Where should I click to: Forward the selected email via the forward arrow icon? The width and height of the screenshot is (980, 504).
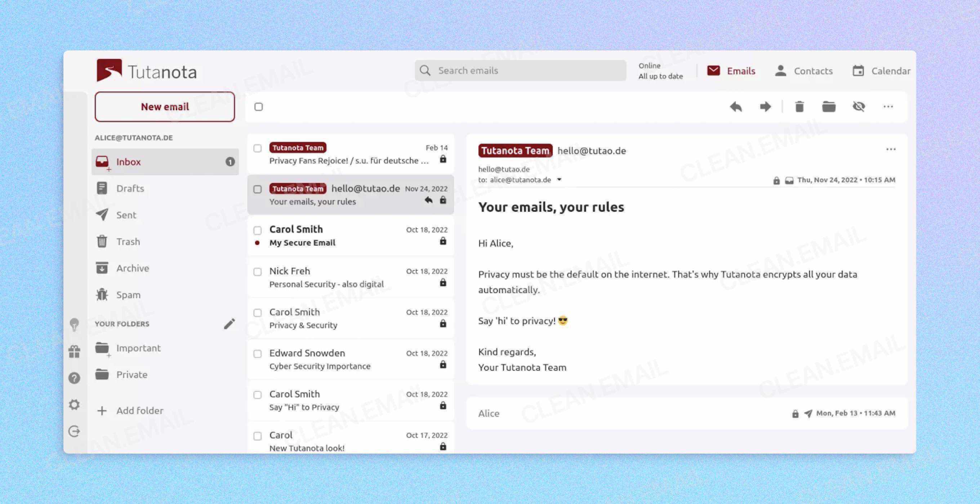(x=765, y=107)
